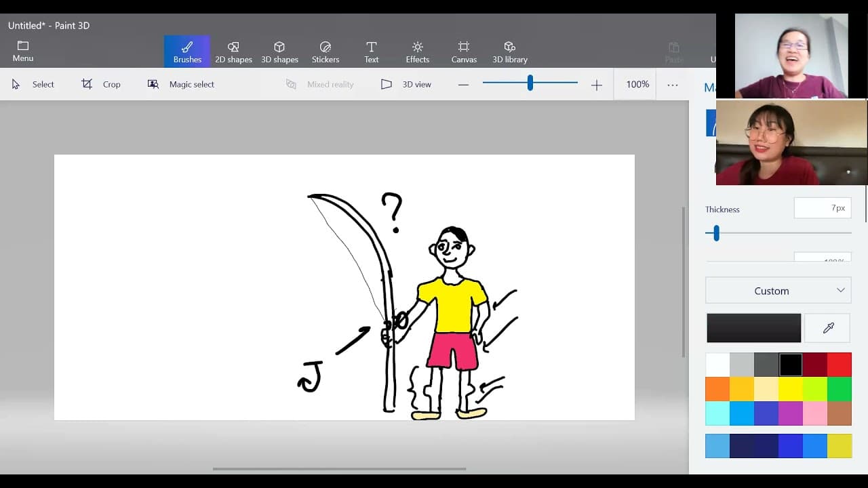Screen dimensions: 868x488
Task: Activate the Select tool
Action: pyautogui.click(x=33, y=84)
